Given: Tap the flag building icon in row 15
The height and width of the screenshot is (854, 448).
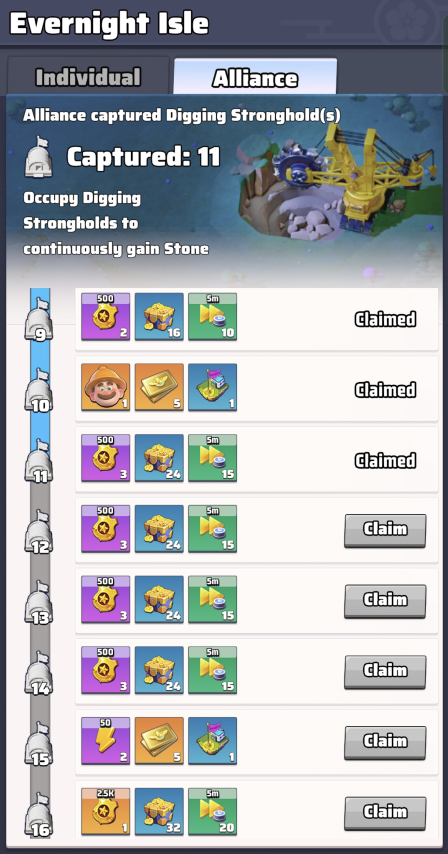Looking at the screenshot, I should tap(212, 741).
